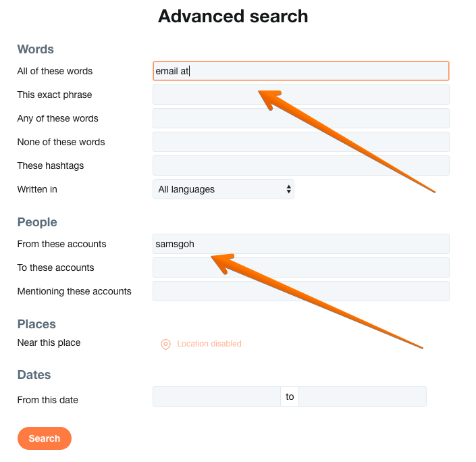Click the Advanced search page title

(x=233, y=16)
